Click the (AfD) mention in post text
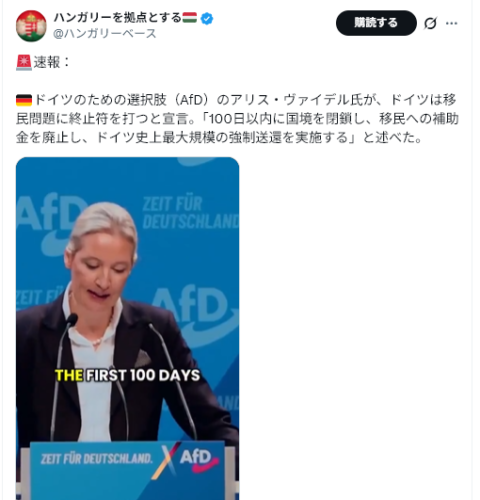Viewport: 480px width, 500px height. (x=191, y=100)
